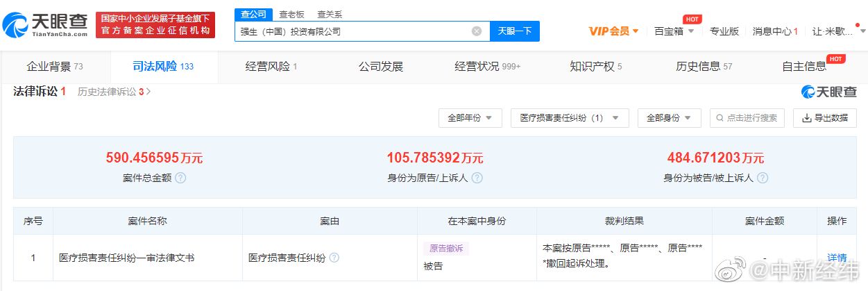The width and height of the screenshot is (868, 291).
Task: Open the 经营风险 1 tab
Action: click(x=271, y=67)
